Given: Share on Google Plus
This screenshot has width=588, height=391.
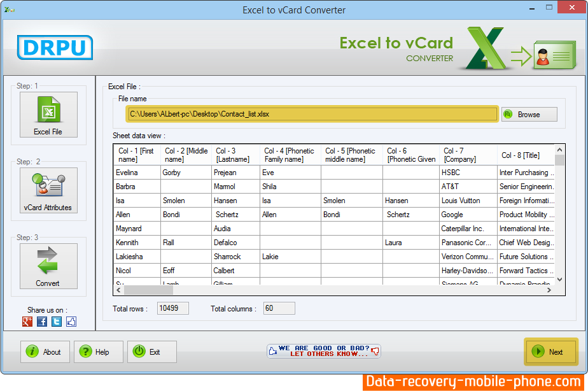Looking at the screenshot, I should click(27, 322).
